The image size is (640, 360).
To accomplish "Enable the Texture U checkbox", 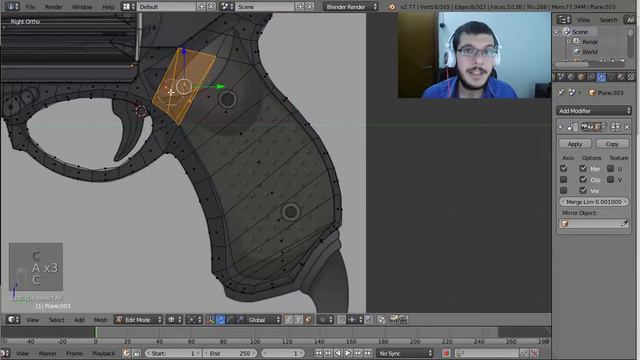I will coord(610,168).
